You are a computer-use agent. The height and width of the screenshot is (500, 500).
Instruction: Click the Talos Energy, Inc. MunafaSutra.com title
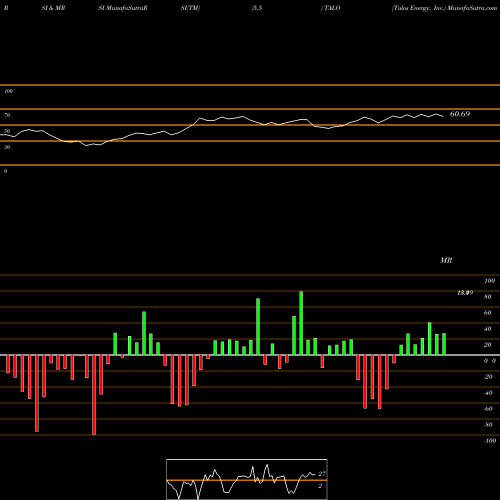pos(444,8)
